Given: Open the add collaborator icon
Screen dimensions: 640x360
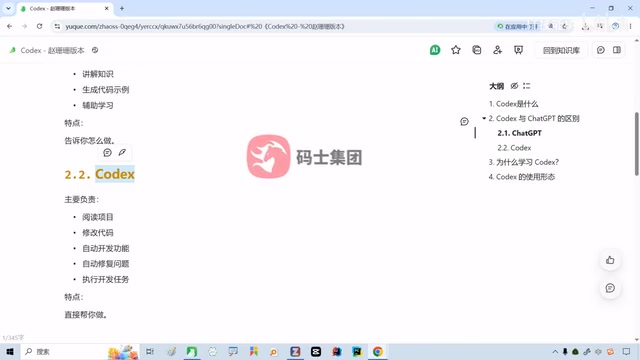Looking at the screenshot, I should (x=497, y=50).
